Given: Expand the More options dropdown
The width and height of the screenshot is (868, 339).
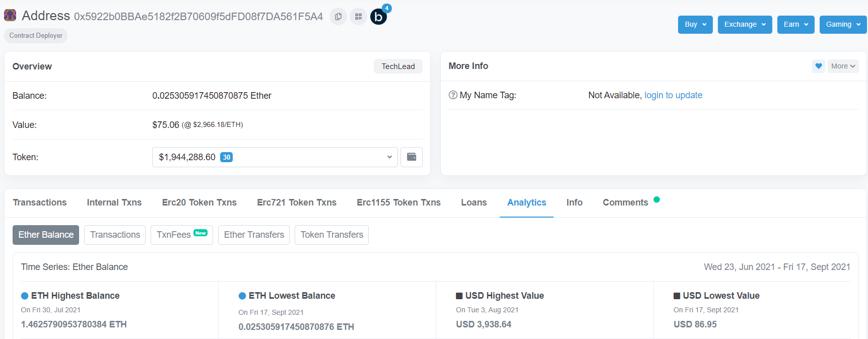Looking at the screenshot, I should tap(843, 66).
